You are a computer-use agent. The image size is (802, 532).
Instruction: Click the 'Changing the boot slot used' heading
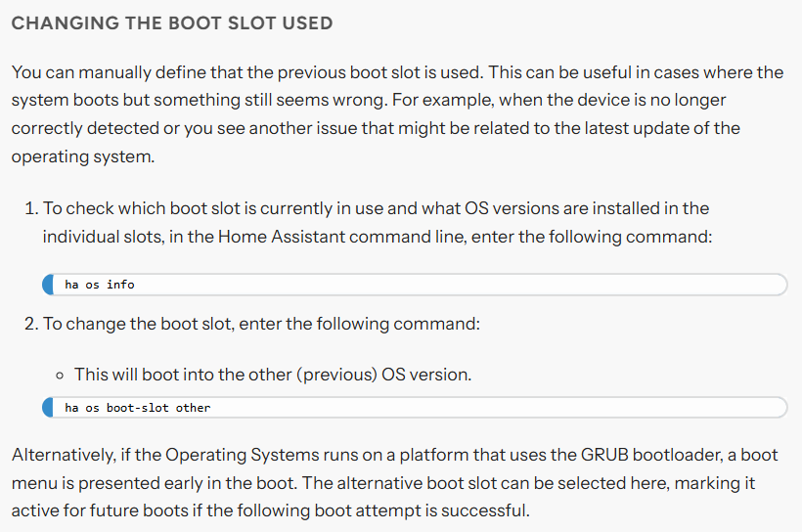(172, 23)
